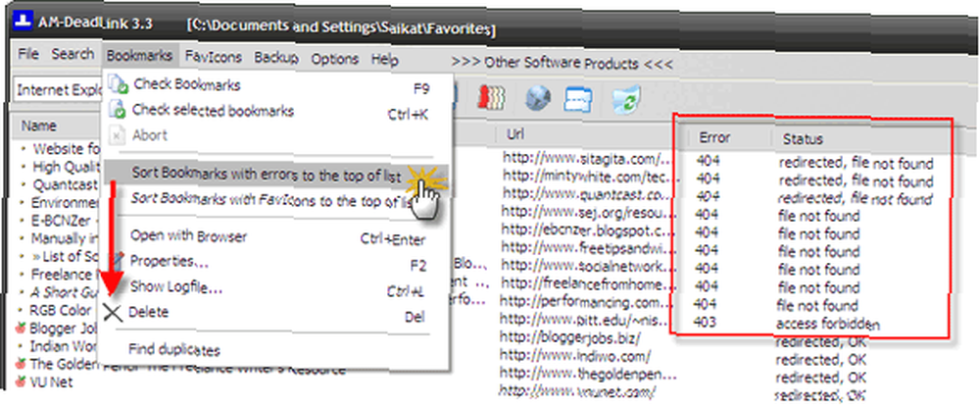Viewport: 980px width, 409px height.
Task: Click the Check selected bookmarks icon
Action: click(118, 111)
